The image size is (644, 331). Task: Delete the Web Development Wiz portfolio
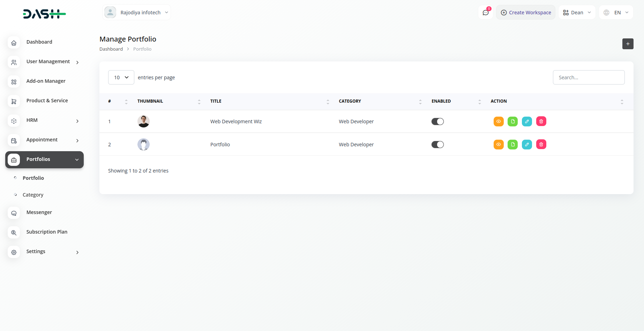(541, 122)
